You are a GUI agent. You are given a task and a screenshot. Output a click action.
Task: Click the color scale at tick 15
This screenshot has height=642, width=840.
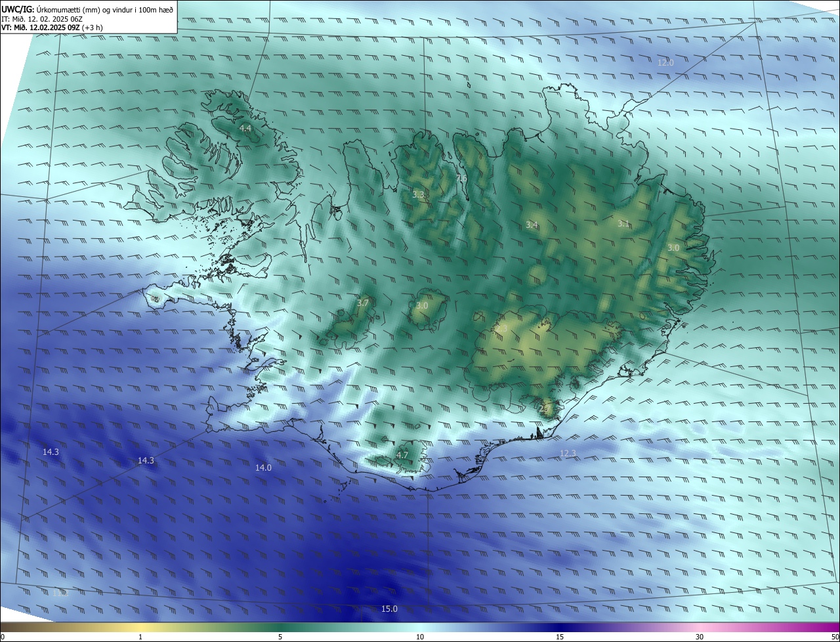560,637
